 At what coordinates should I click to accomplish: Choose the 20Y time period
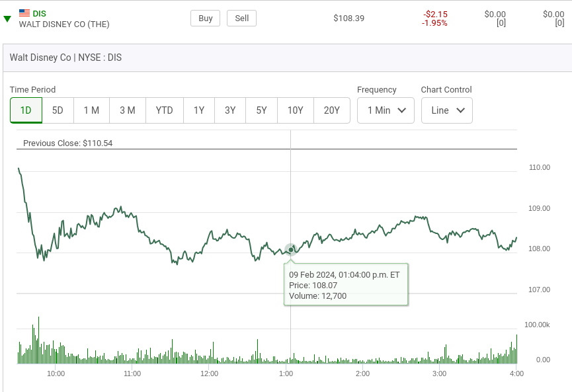point(332,110)
